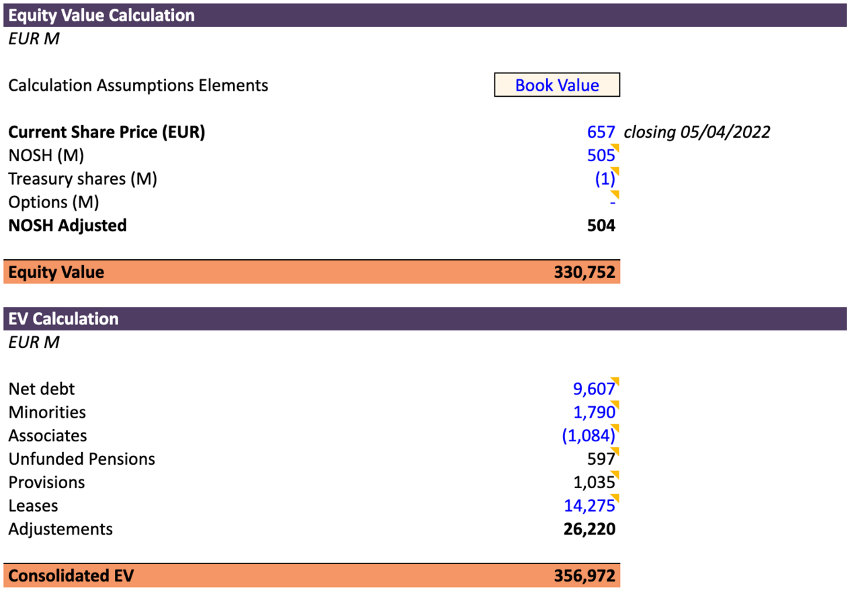Select the Equity Value label
The height and width of the screenshot is (599, 868).
pyautogui.click(x=56, y=272)
